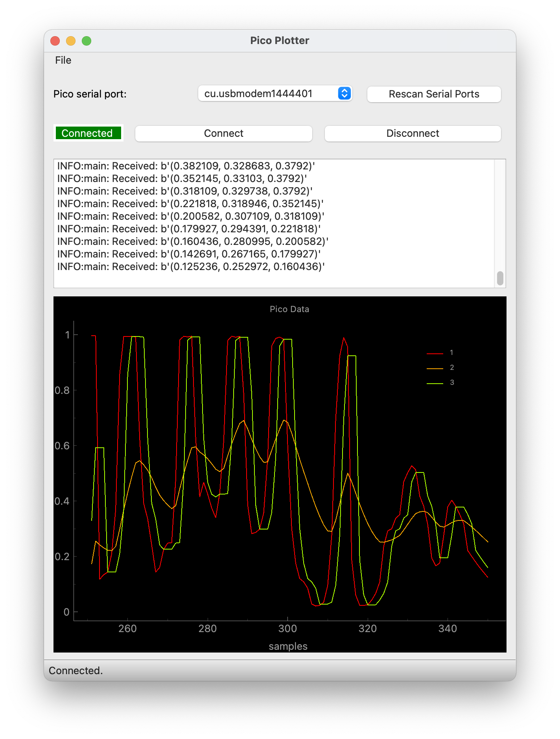The width and height of the screenshot is (560, 739).
Task: Open the File menu
Action: click(63, 61)
